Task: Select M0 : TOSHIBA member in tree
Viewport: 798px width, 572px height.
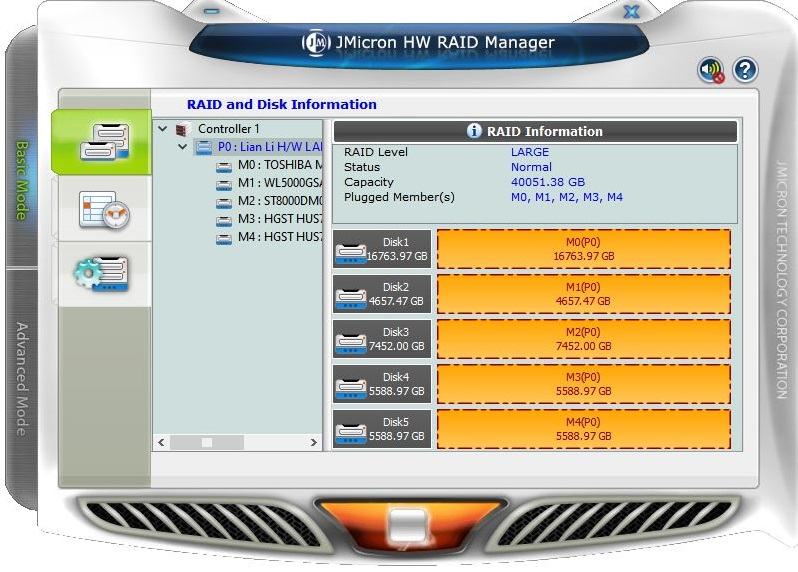Action: point(280,165)
